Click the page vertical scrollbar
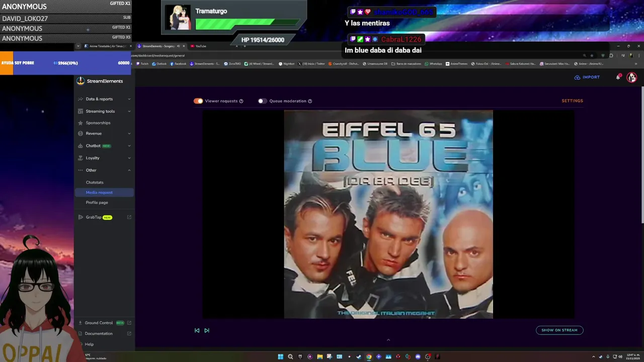This screenshot has height=362, width=644. 641,155
